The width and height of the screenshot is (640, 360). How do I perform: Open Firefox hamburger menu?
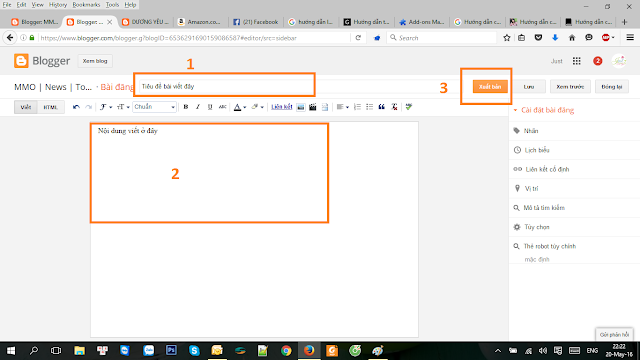click(630, 38)
